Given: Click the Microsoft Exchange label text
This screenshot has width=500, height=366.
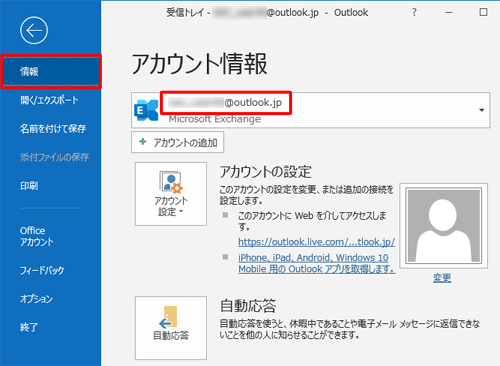Looking at the screenshot, I should [215, 119].
